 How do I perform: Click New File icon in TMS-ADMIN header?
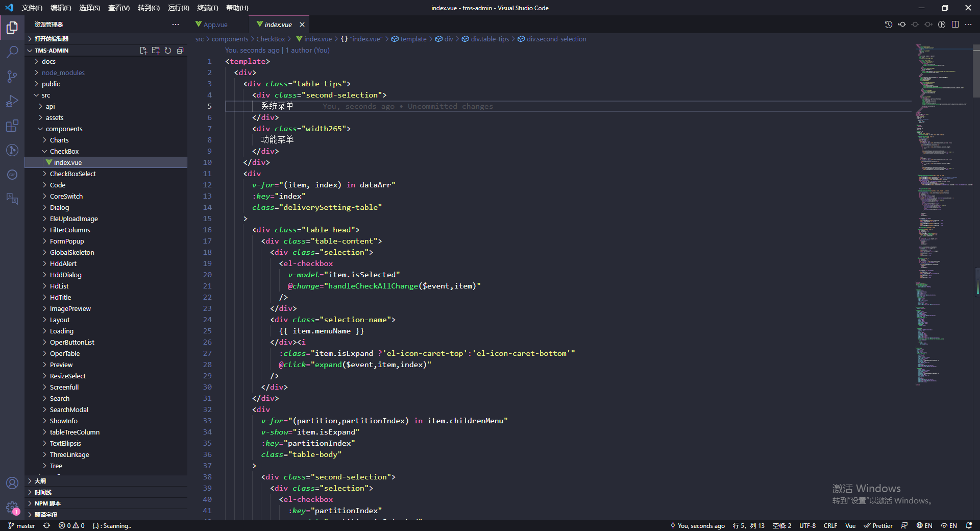click(x=143, y=51)
